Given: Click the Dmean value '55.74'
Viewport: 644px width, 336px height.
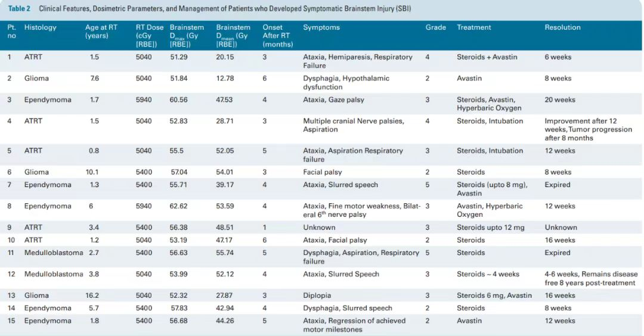Looking at the screenshot, I should tap(225, 253).
